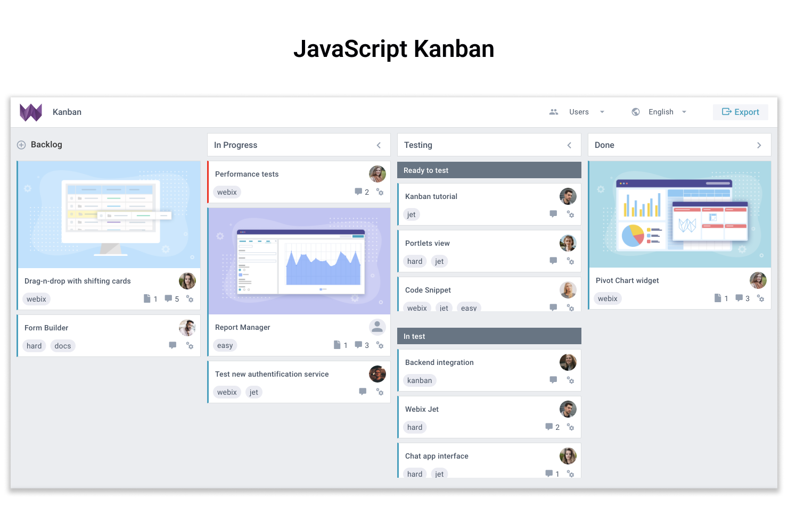Open gear menu on Portlets view card

pyautogui.click(x=571, y=261)
